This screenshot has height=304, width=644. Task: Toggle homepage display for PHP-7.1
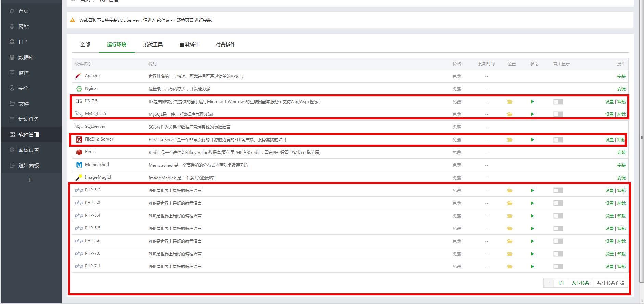click(x=558, y=267)
